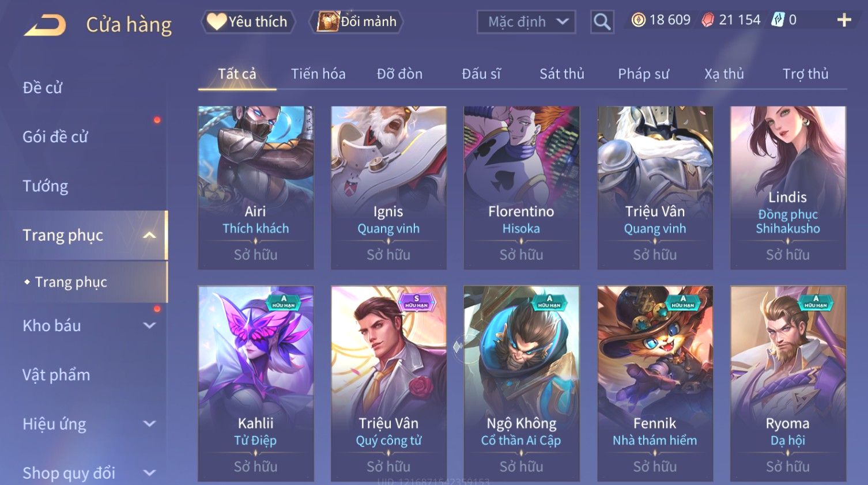Click the red gem currency icon

click(708, 20)
